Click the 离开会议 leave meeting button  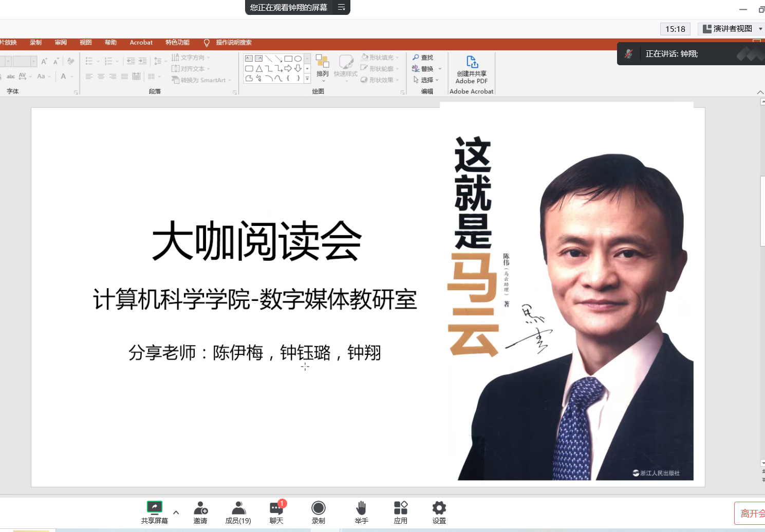pyautogui.click(x=751, y=514)
